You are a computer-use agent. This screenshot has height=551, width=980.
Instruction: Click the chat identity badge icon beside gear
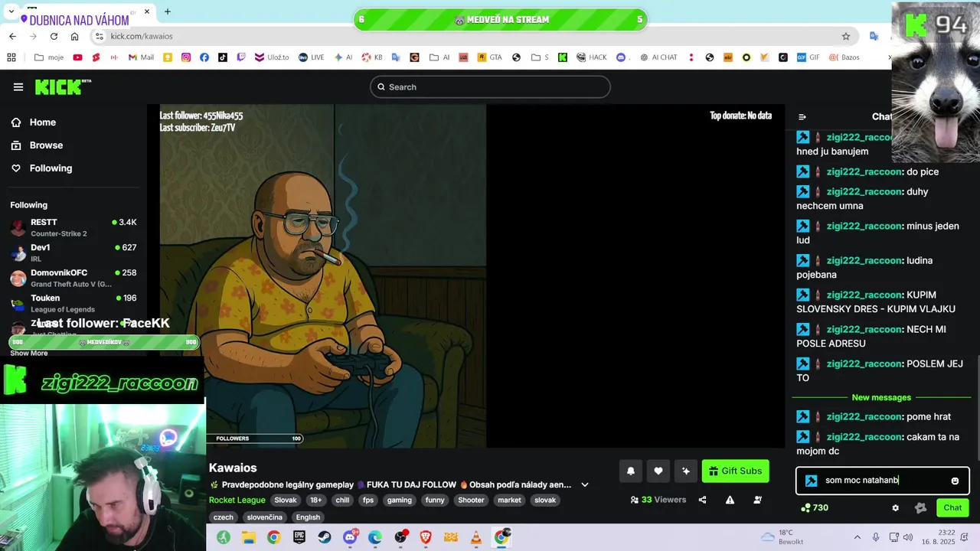(x=920, y=507)
